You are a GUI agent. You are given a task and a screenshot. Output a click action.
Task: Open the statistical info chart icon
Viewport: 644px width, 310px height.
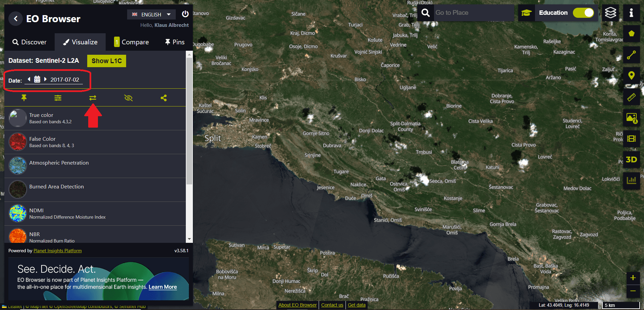631,180
